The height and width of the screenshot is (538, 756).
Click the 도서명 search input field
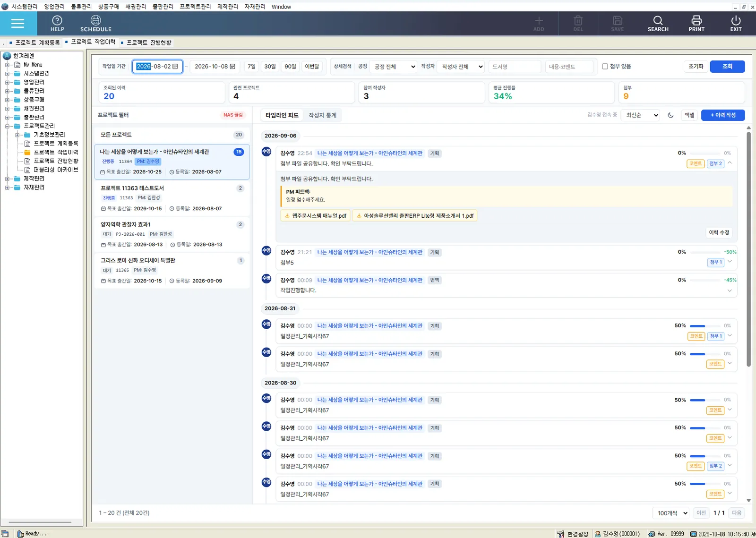[515, 67]
